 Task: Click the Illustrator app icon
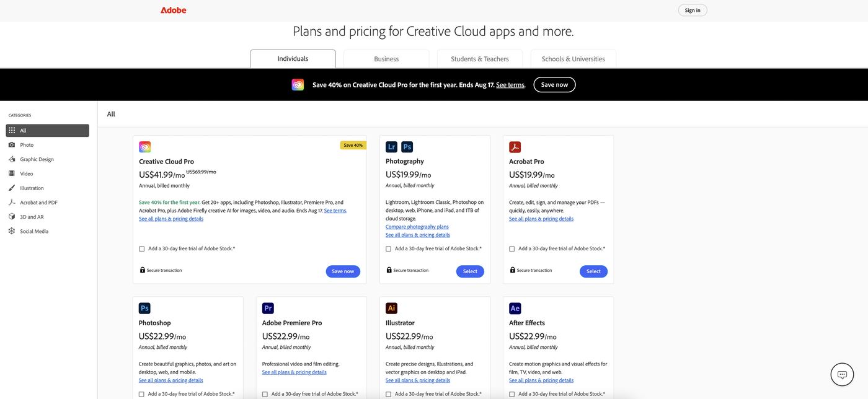coord(391,308)
